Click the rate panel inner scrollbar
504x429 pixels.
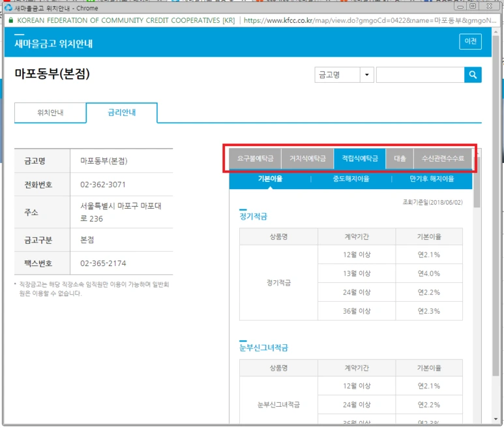coord(477,182)
